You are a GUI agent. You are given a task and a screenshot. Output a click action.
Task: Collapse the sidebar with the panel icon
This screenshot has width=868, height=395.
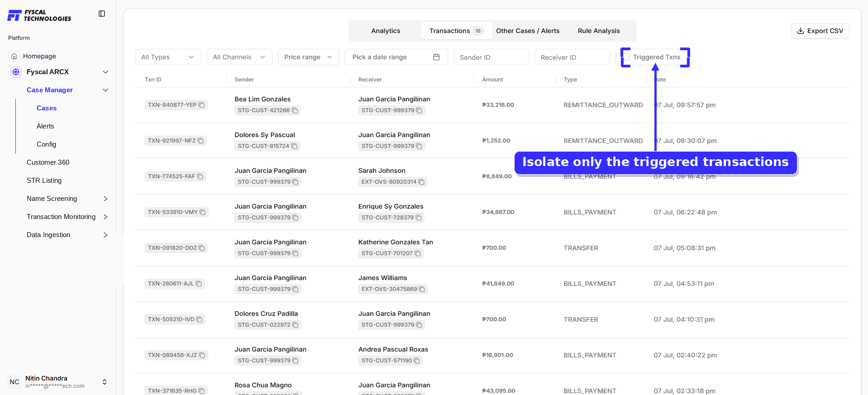tap(102, 14)
